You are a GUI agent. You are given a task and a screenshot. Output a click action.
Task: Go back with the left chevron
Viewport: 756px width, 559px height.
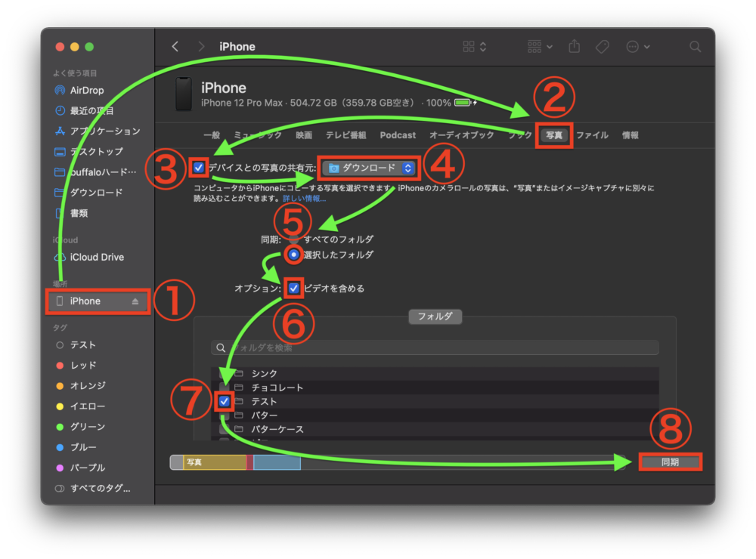(175, 46)
